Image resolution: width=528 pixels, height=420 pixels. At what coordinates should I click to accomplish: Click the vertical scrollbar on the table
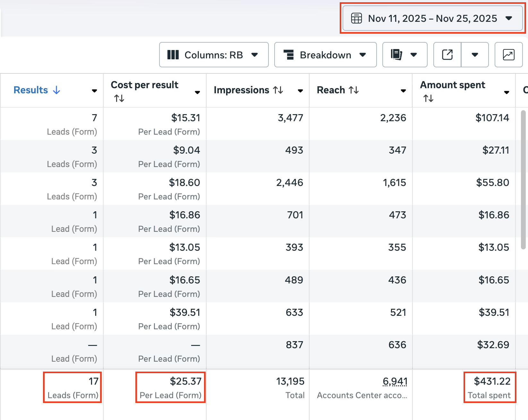(x=523, y=180)
